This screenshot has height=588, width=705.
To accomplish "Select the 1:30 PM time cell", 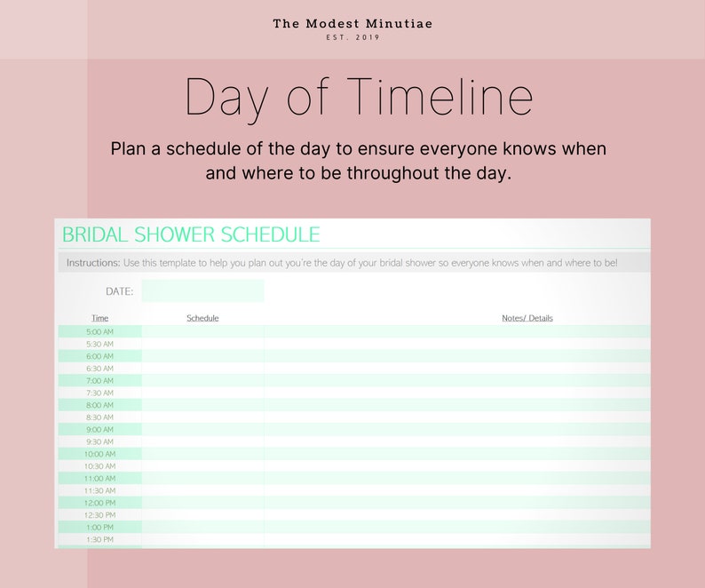I will coord(99,539).
